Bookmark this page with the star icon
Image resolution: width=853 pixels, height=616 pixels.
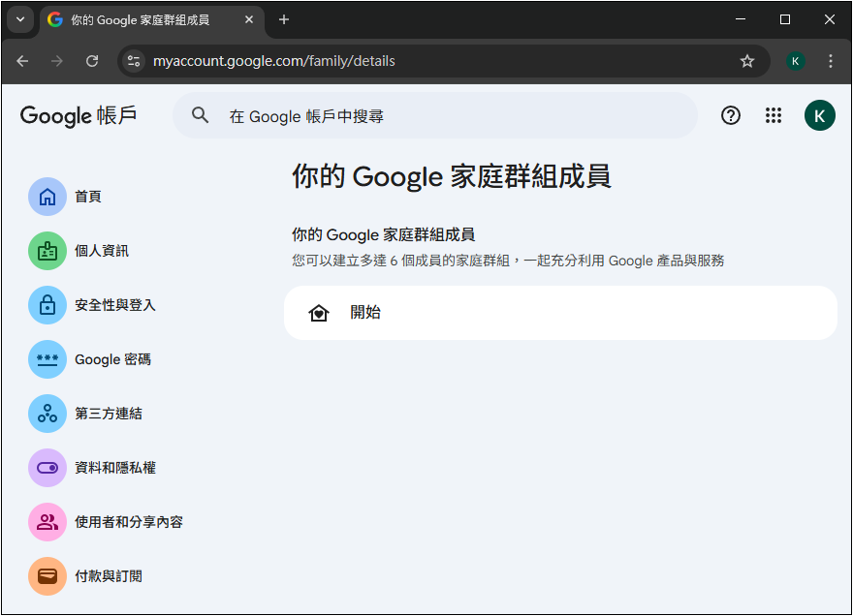[x=747, y=61]
